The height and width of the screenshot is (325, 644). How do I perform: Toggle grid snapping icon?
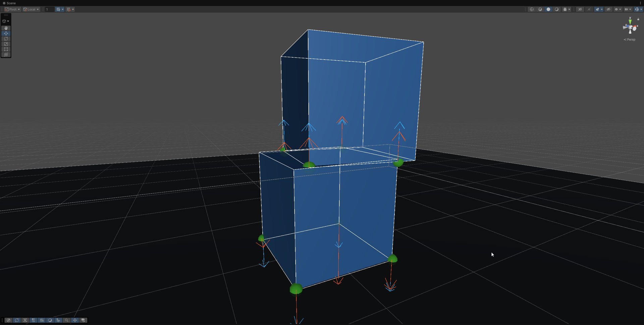68,9
